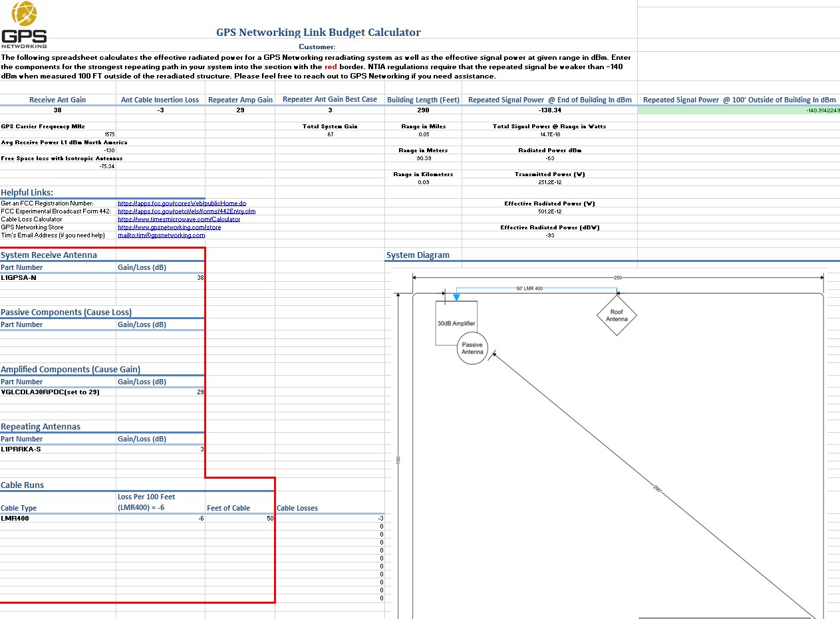Click Tim's mailto email link
This screenshot has width=840, height=619.
tap(162, 235)
